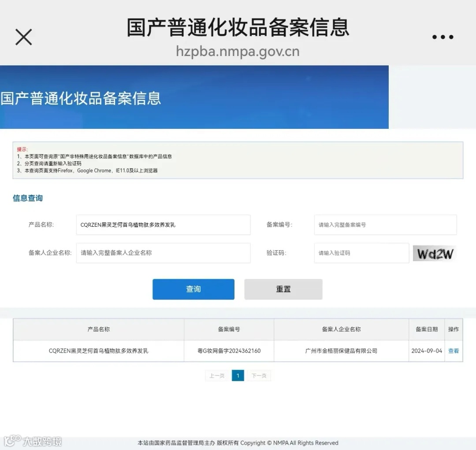The height and width of the screenshot is (450, 476).
Task: Select result cell CQRZEN黑灵芝何首乌植物肽多效养发乳
Action: coord(98,351)
